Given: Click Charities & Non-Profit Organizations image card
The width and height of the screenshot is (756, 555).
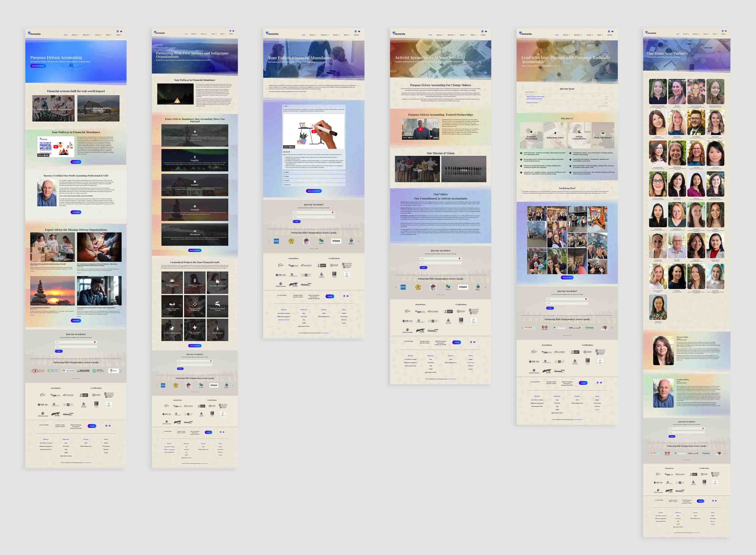Looking at the screenshot, I should pos(53,108).
